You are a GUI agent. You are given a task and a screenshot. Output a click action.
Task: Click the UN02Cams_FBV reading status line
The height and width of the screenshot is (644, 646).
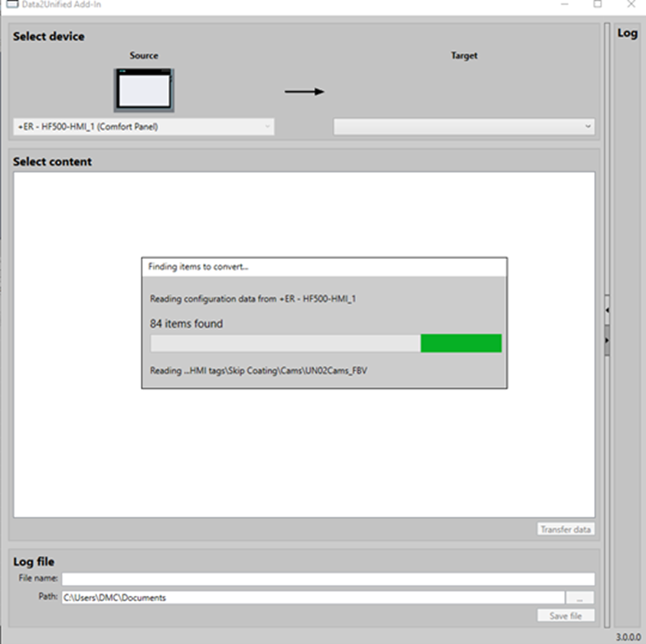pos(258,370)
